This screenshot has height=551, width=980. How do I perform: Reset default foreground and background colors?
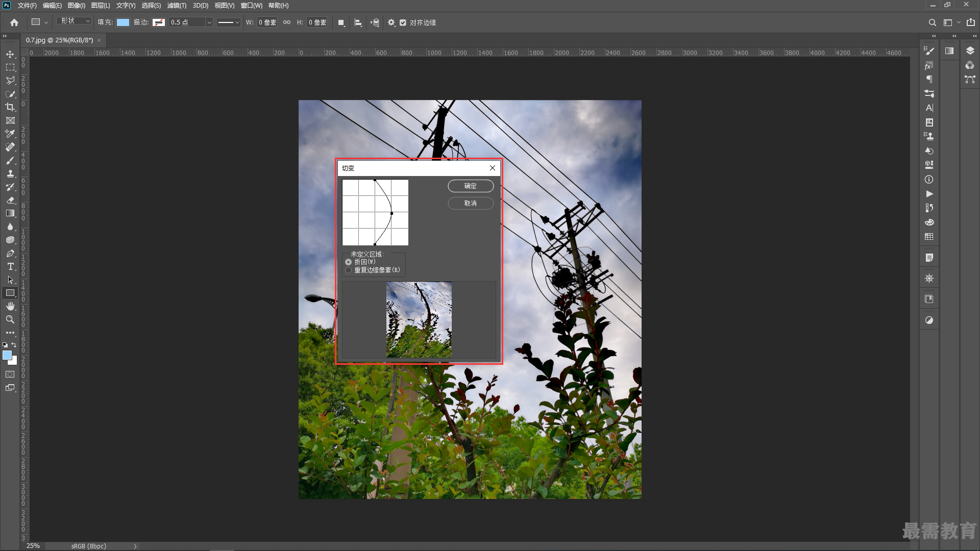pos(5,345)
